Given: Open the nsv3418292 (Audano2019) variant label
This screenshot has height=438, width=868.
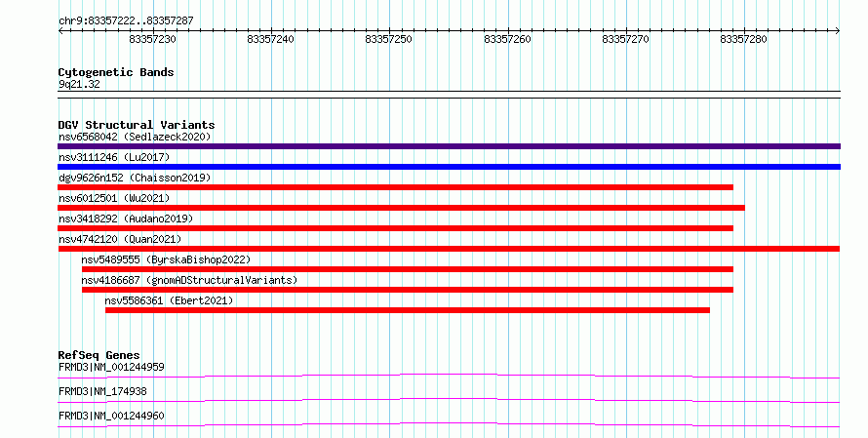Looking at the screenshot, I should click(x=126, y=219).
